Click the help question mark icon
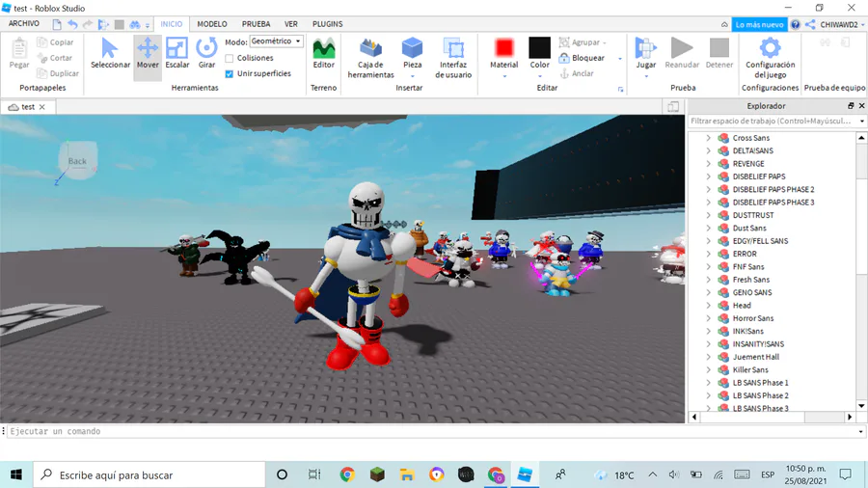The image size is (868, 488). [796, 24]
